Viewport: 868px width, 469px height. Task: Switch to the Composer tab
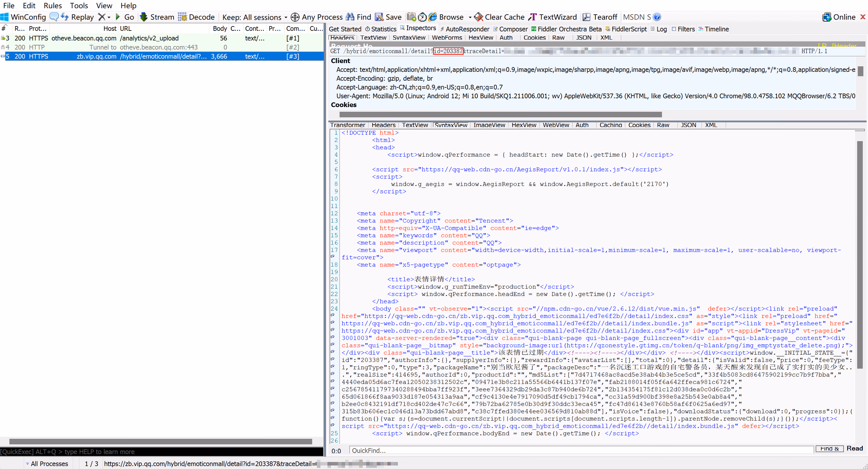(x=511, y=29)
